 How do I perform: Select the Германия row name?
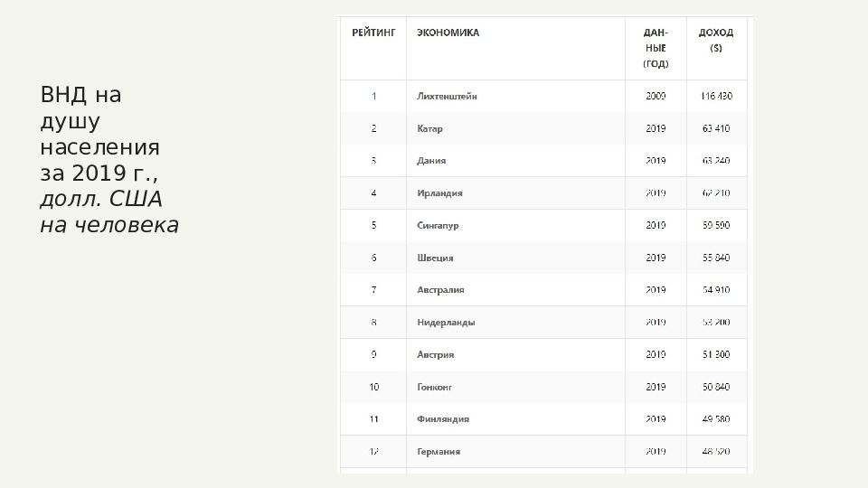point(439,452)
